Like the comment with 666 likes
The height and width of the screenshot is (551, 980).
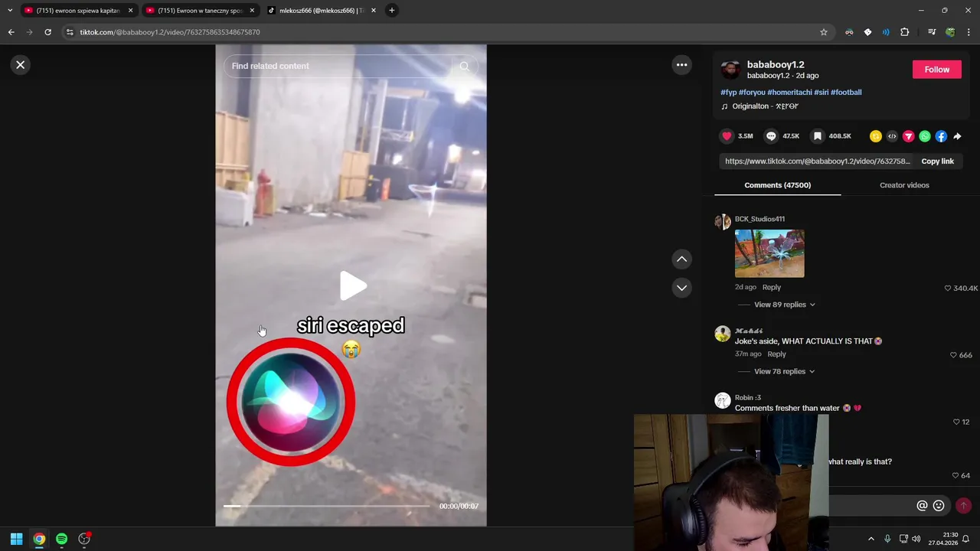pyautogui.click(x=953, y=355)
